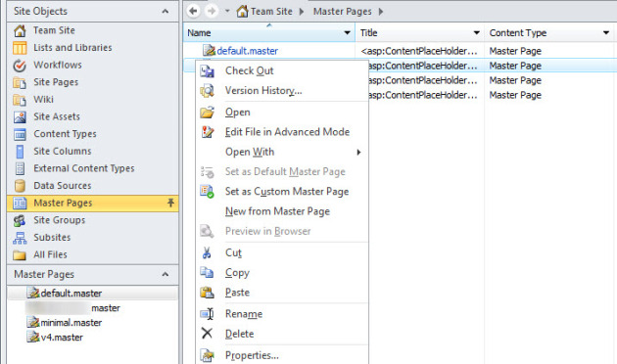Screen dimensions: 617x364
Task: Click the Workflows icon
Action: click(20, 66)
